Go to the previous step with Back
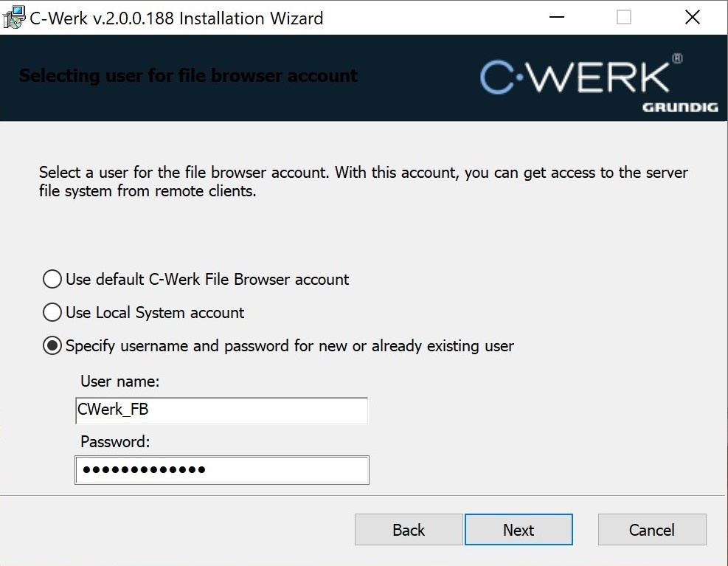Viewport: 728px width, 566px height. tap(409, 530)
